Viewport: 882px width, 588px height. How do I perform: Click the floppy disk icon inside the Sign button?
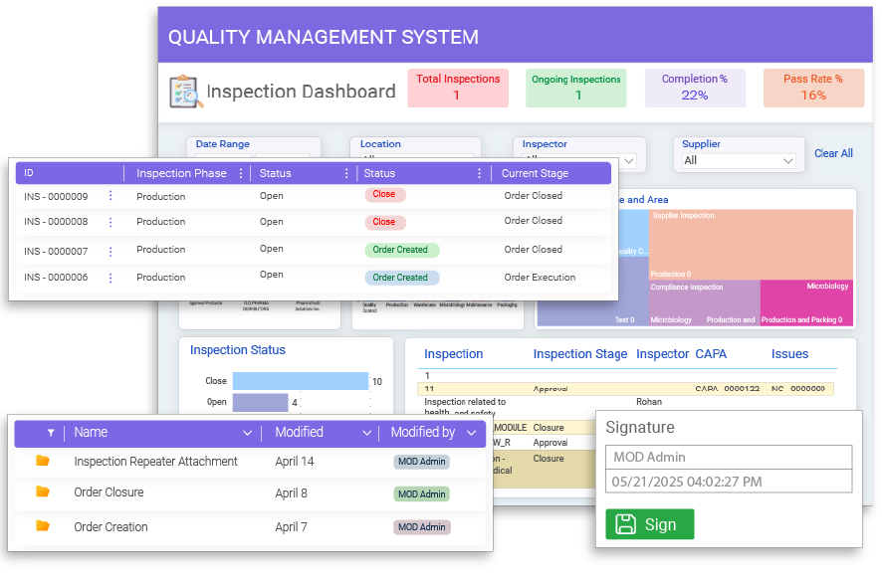624,523
